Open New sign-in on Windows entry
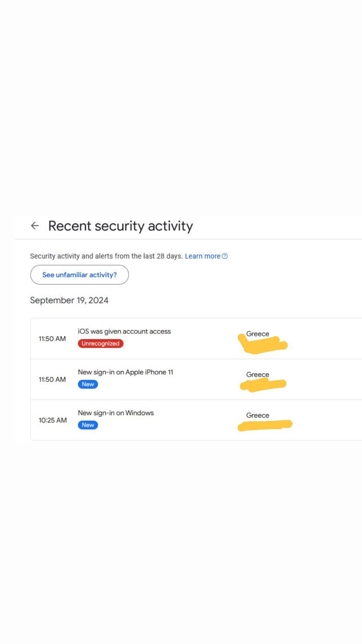The width and height of the screenshot is (362, 644). click(x=196, y=420)
